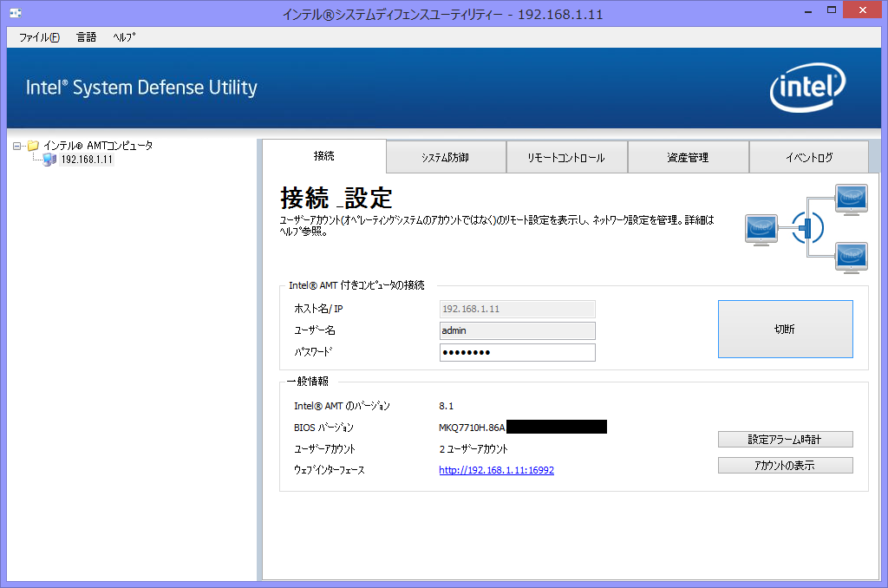Switch to the 接続 tab
The image size is (888, 588).
coord(324,156)
